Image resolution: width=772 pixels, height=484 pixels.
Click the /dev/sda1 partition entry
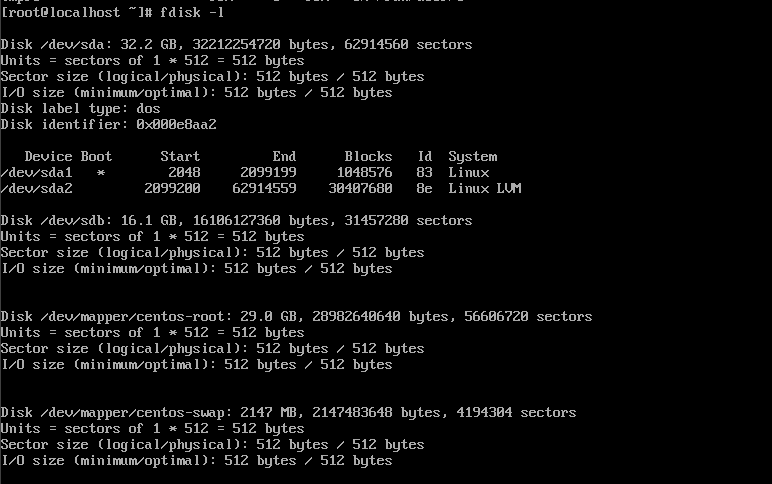36,172
